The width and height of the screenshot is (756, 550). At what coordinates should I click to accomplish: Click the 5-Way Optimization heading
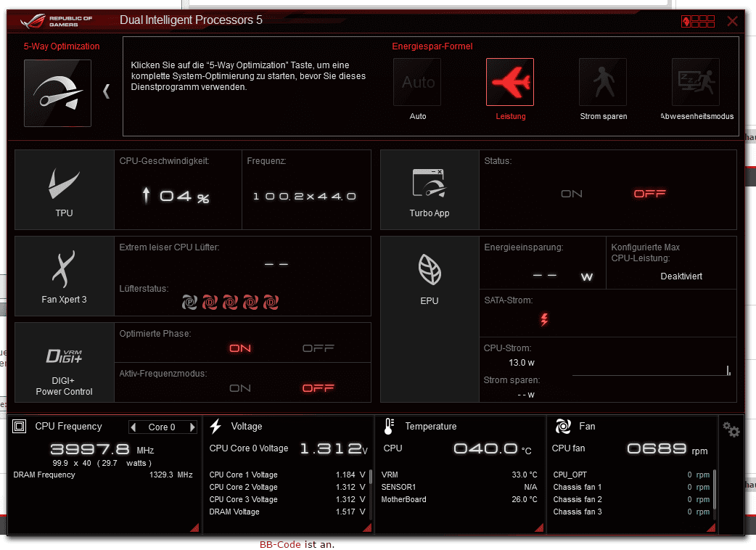coord(62,46)
